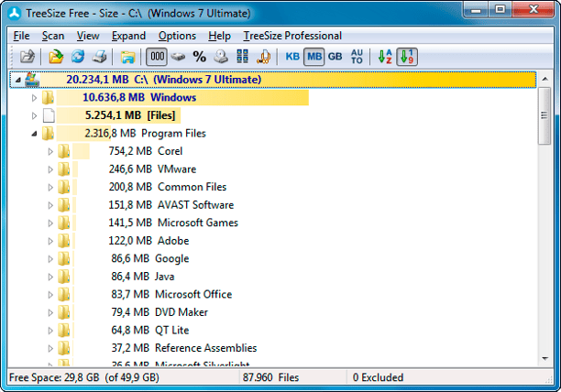The width and height of the screenshot is (561, 392).
Task: Click the scrollbar down arrow
Action: click(544, 358)
